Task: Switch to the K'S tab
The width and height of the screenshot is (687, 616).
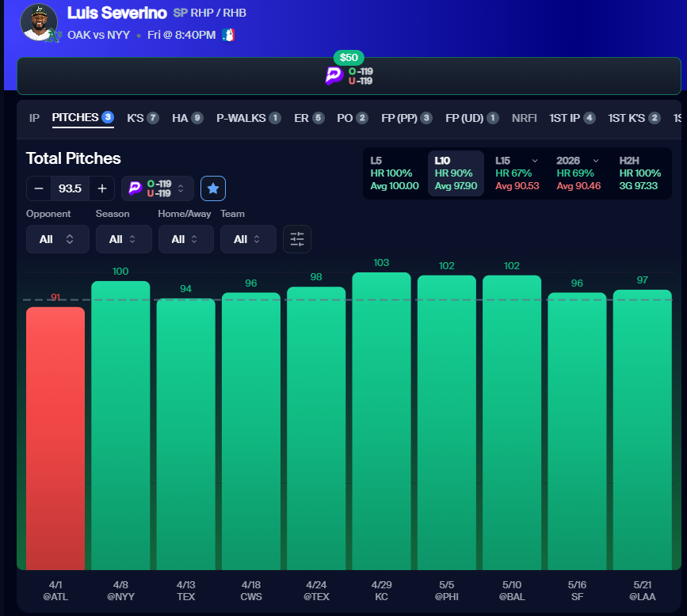Action: click(x=143, y=118)
